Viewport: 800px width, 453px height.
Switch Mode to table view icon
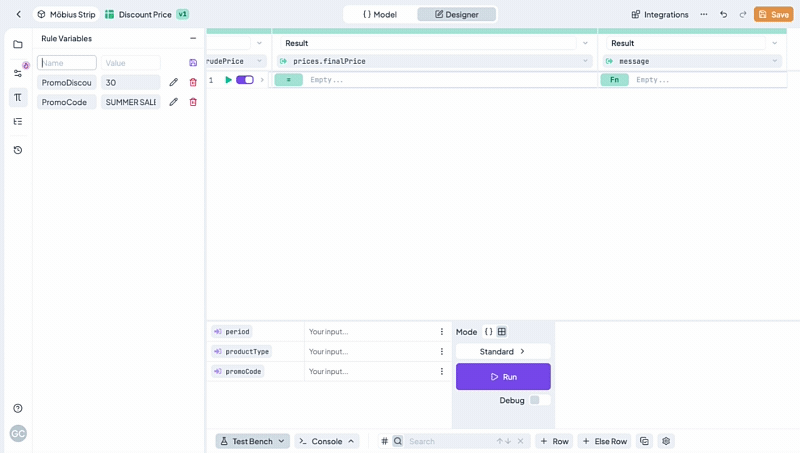[502, 332]
